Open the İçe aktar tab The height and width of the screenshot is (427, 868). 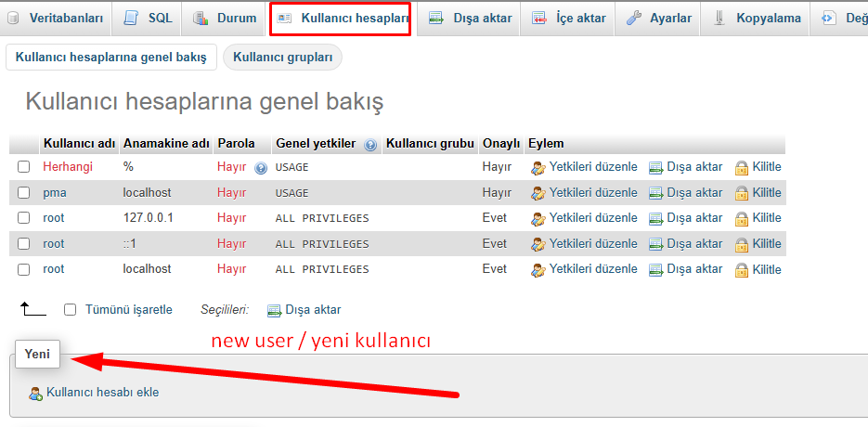coord(567,19)
